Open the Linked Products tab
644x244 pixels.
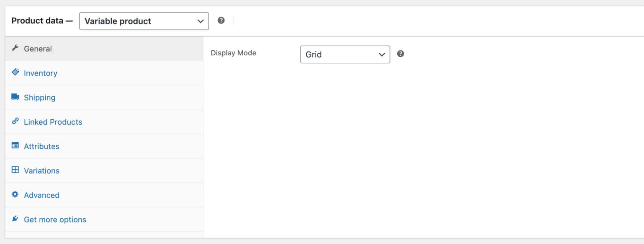tap(104, 122)
